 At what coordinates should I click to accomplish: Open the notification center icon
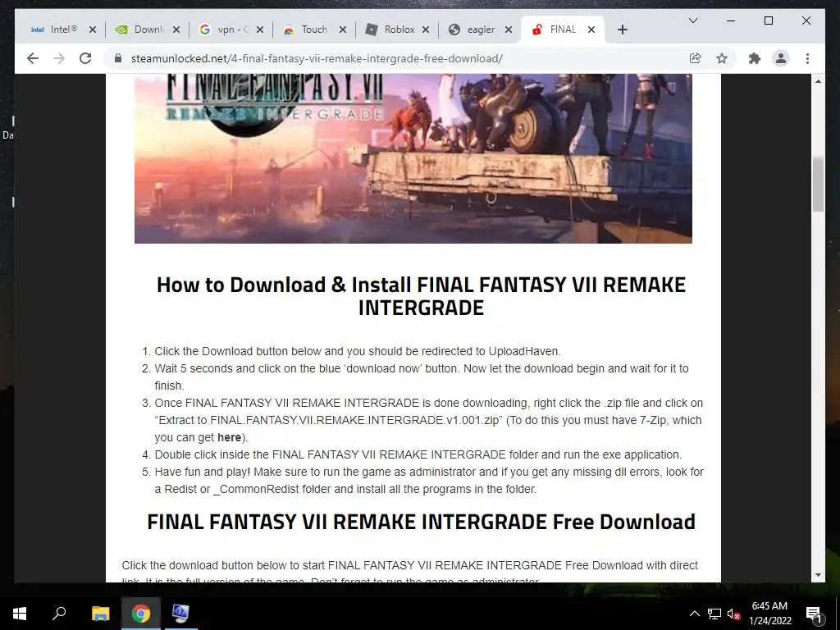pos(814,614)
